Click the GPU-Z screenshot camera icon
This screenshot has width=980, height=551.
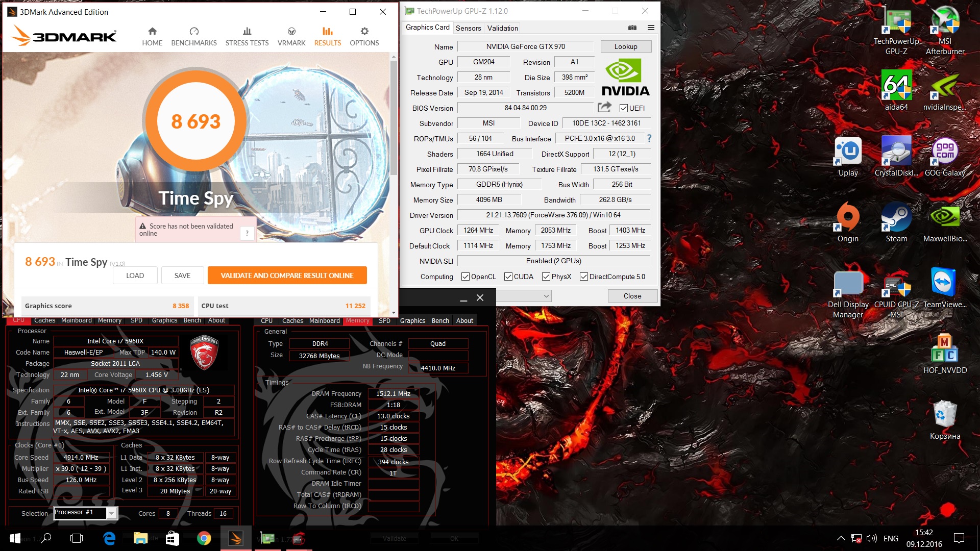pos(632,28)
